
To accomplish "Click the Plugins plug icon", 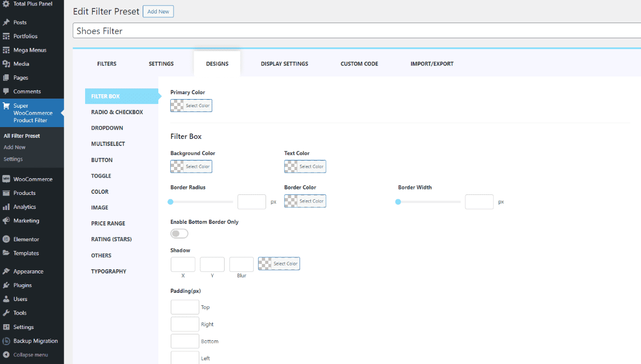I will [6, 285].
